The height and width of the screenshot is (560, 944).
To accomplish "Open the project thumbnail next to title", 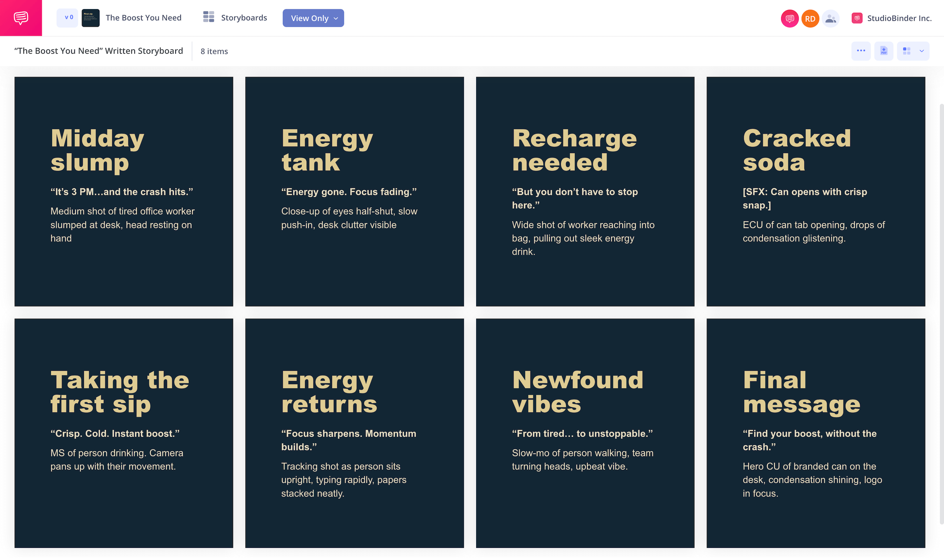I will (x=91, y=18).
